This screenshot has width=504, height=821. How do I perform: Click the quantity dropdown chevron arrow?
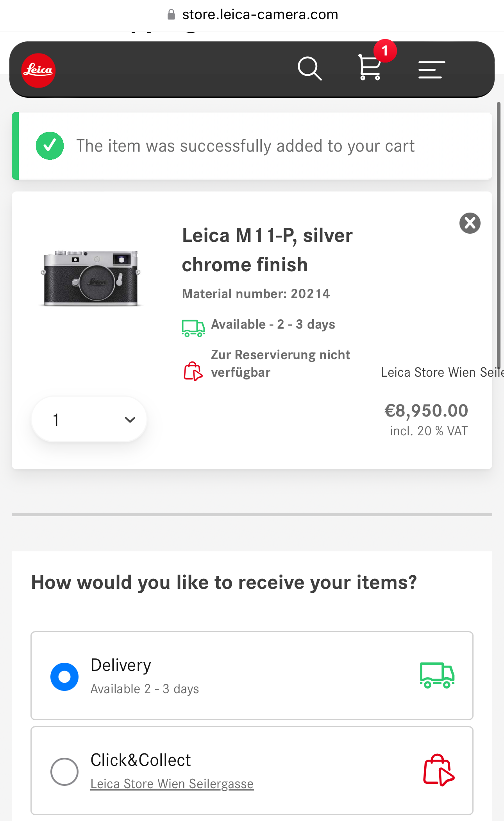pos(130,420)
